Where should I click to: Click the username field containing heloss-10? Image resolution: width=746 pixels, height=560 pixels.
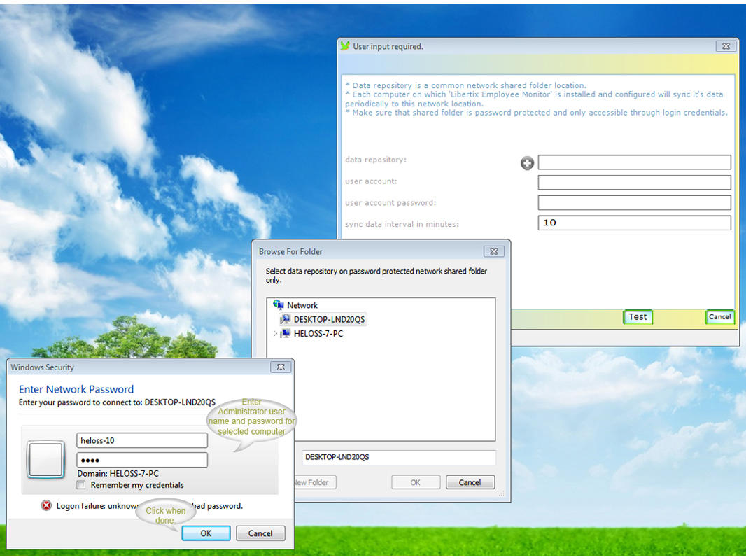click(x=142, y=440)
